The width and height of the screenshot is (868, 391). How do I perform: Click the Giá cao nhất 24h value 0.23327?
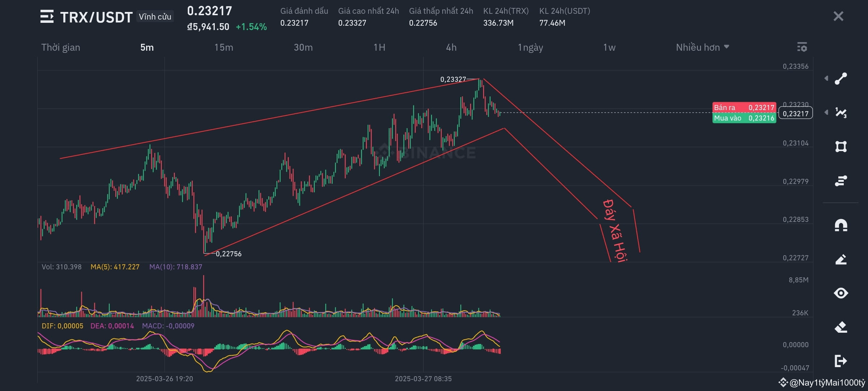352,23
